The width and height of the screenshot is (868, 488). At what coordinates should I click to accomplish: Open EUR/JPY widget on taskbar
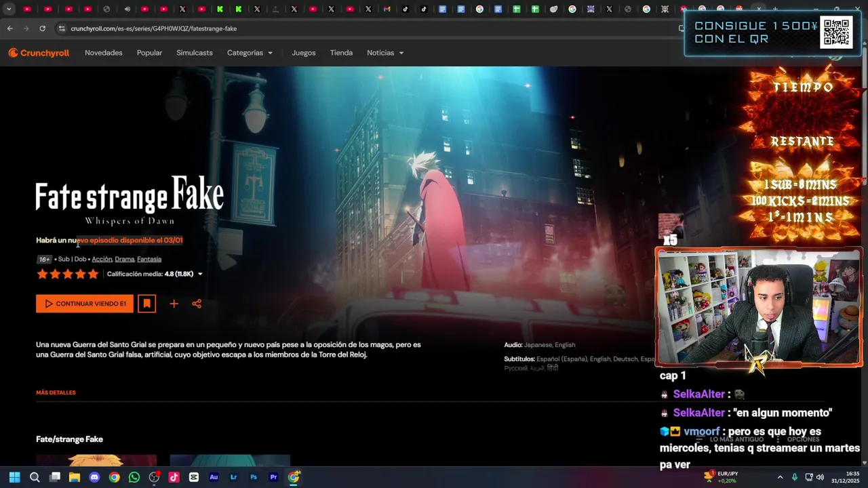click(x=721, y=477)
